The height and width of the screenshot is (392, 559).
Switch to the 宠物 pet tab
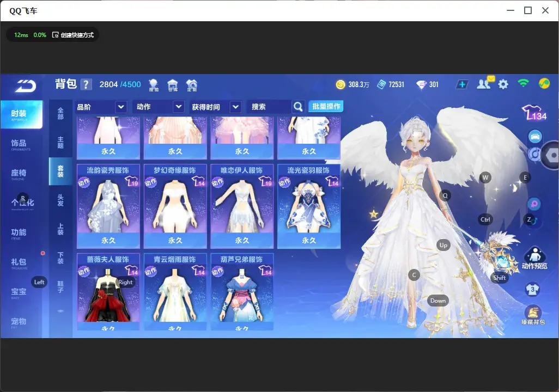pos(20,322)
